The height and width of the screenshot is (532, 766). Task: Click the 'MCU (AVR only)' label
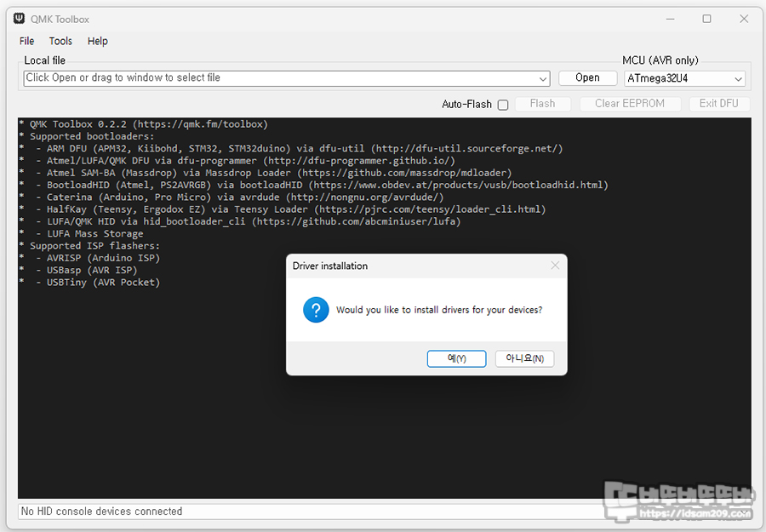pos(660,60)
